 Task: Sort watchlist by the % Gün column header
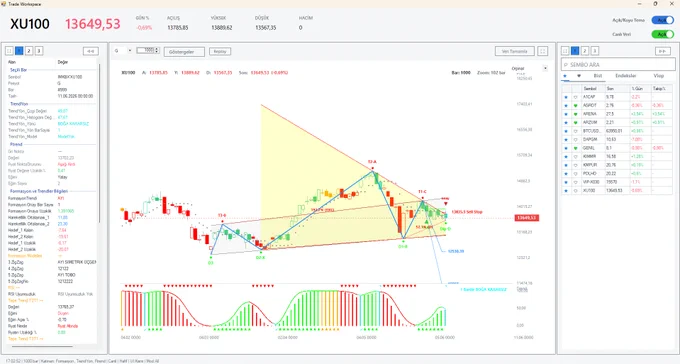pyautogui.click(x=640, y=89)
